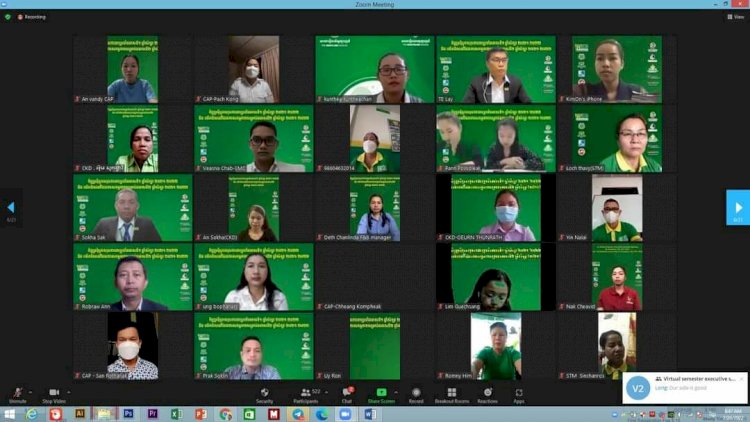Select CKD-OEURN THUNRATH video tile
Viewport: 750px width, 422px height.
pyautogui.click(x=496, y=208)
